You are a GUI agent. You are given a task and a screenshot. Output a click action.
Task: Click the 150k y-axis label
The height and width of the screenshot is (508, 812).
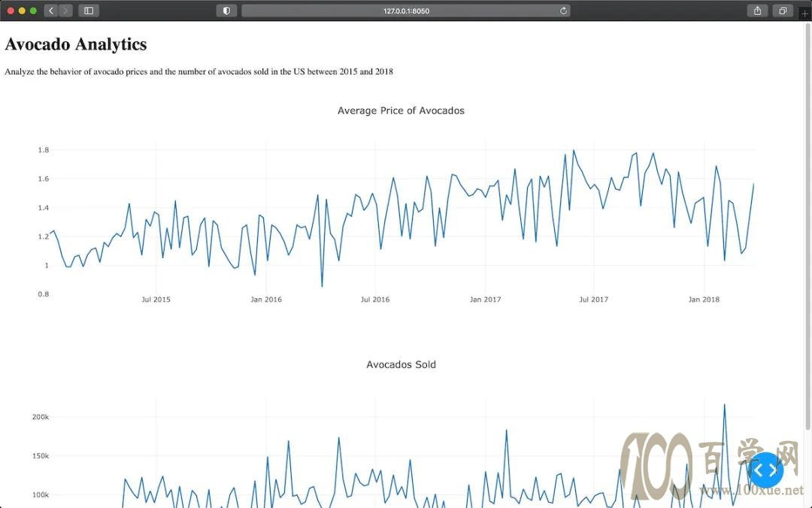click(41, 455)
